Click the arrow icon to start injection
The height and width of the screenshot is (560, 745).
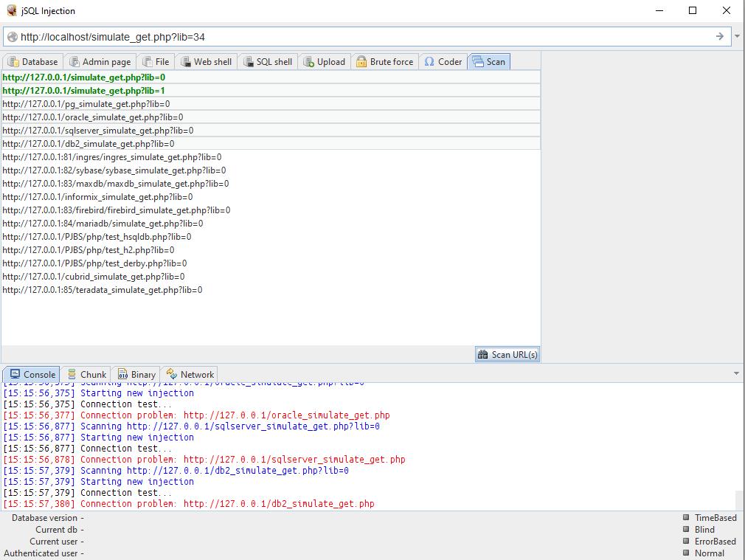719,37
